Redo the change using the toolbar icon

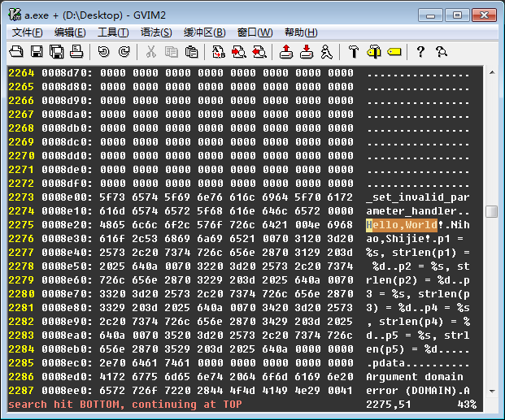tap(124, 52)
